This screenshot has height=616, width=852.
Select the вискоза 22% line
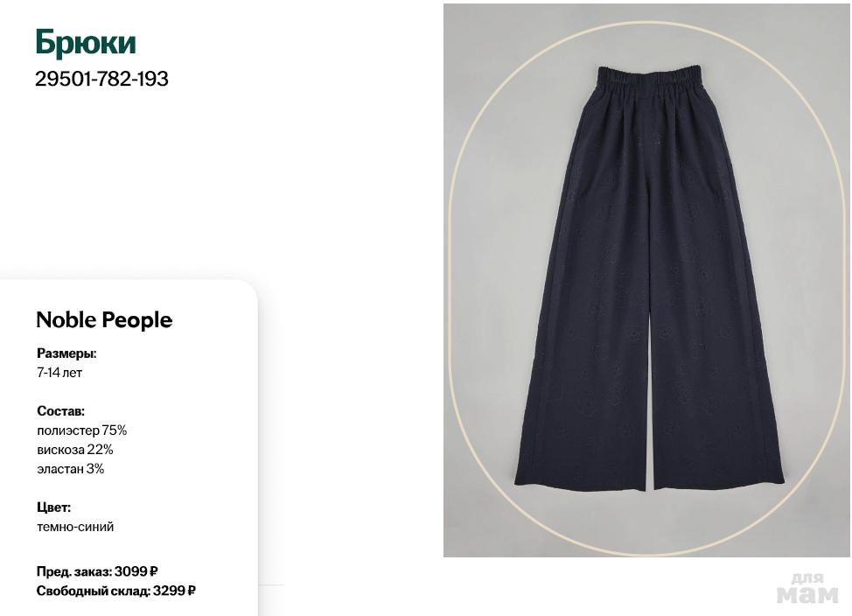75,450
